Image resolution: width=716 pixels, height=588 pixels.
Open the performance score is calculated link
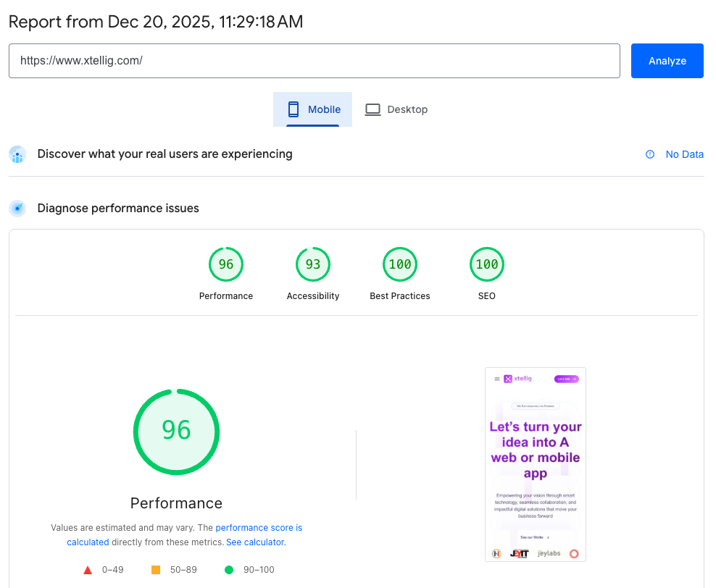[x=259, y=527]
